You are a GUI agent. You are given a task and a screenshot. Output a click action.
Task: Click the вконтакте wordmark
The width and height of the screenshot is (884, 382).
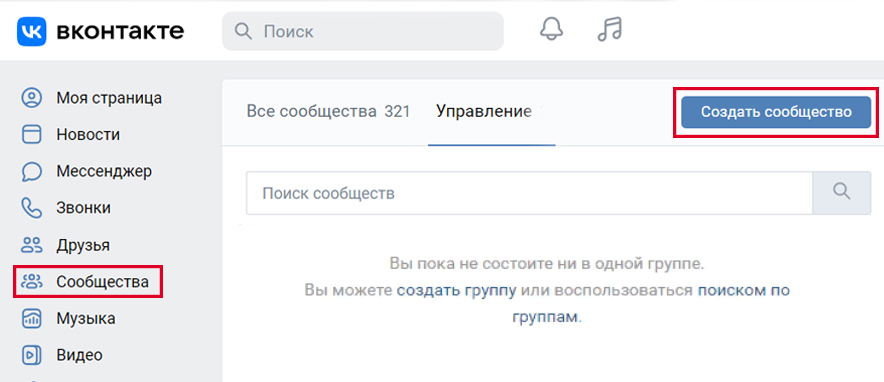pyautogui.click(x=120, y=31)
